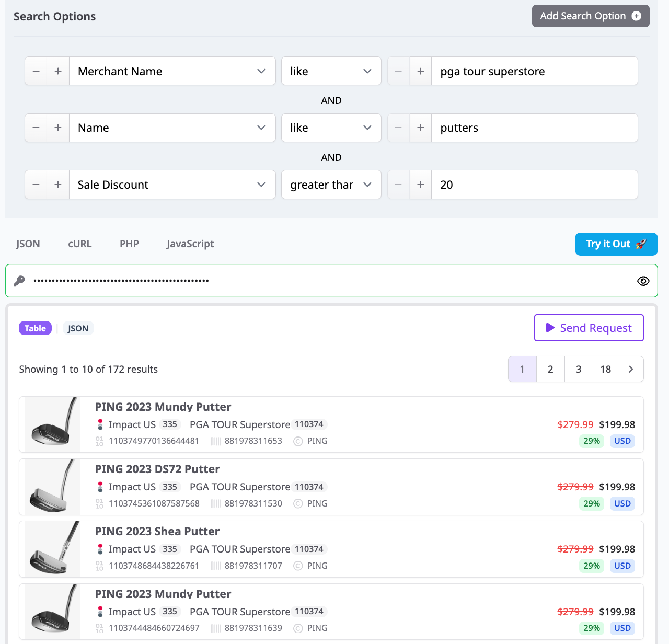Image resolution: width=669 pixels, height=644 pixels.
Task: Click the Add Search Option button
Action: click(591, 16)
